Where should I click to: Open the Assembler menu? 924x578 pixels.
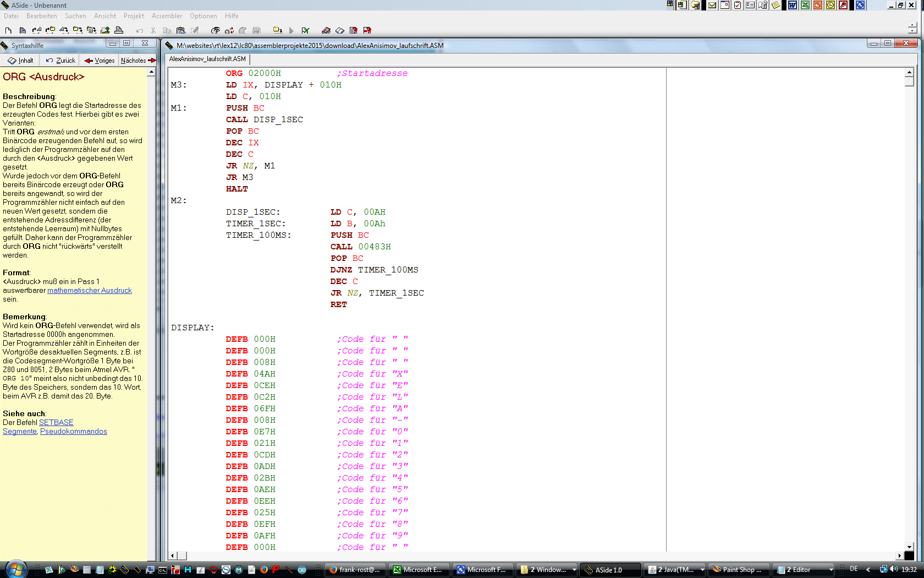[x=167, y=16]
